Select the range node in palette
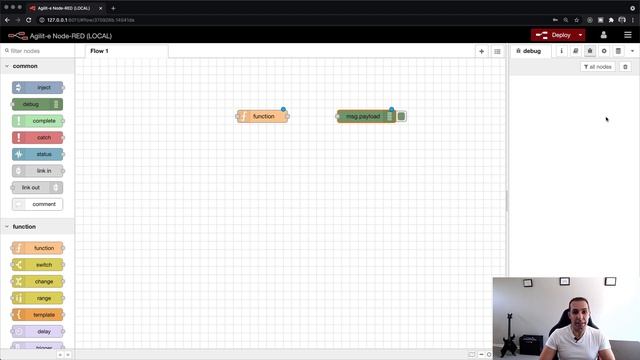Screen dimensions: 640x360 click(38, 298)
